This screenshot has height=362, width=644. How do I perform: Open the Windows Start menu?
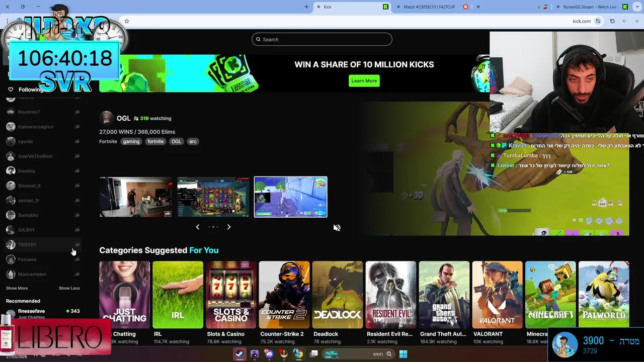point(403,354)
